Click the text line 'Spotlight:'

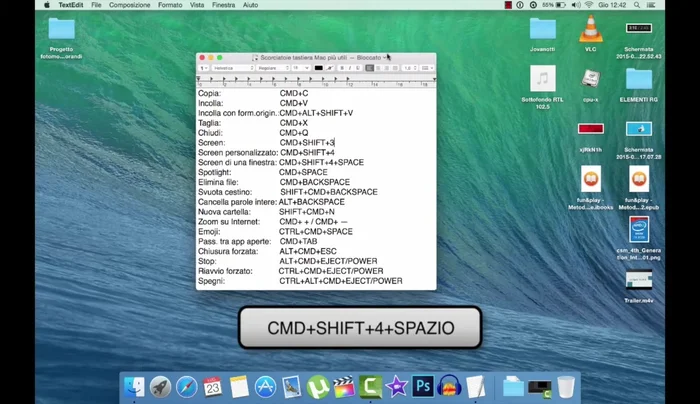click(215, 172)
